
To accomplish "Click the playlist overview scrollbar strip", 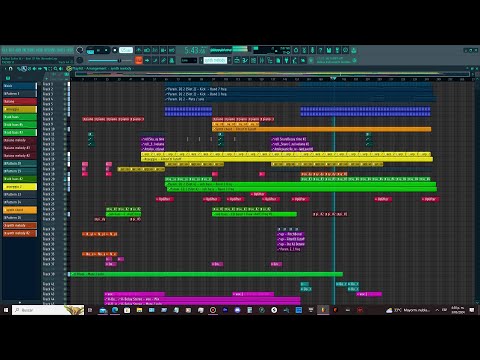I will pos(272,74).
